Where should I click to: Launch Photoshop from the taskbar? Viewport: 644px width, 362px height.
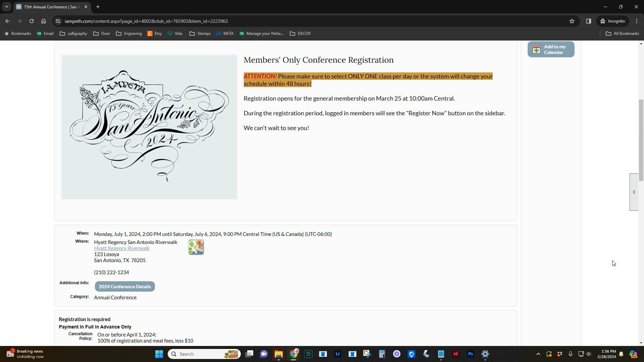(x=471, y=354)
